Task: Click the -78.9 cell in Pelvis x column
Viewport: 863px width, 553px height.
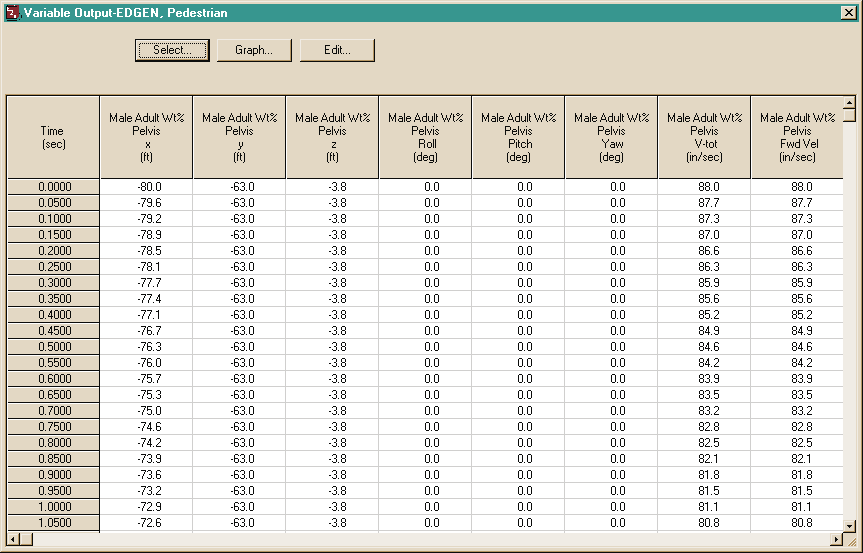Action: [146, 235]
